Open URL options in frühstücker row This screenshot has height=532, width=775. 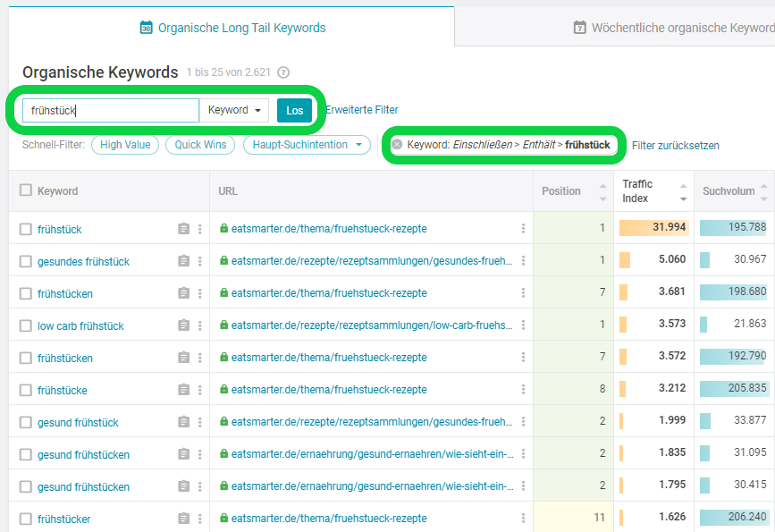(x=523, y=519)
